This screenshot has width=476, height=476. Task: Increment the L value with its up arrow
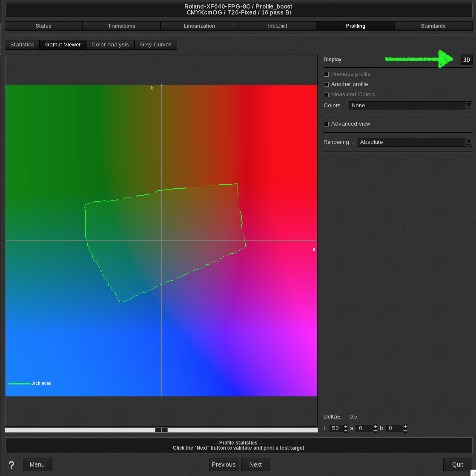pyautogui.click(x=345, y=427)
